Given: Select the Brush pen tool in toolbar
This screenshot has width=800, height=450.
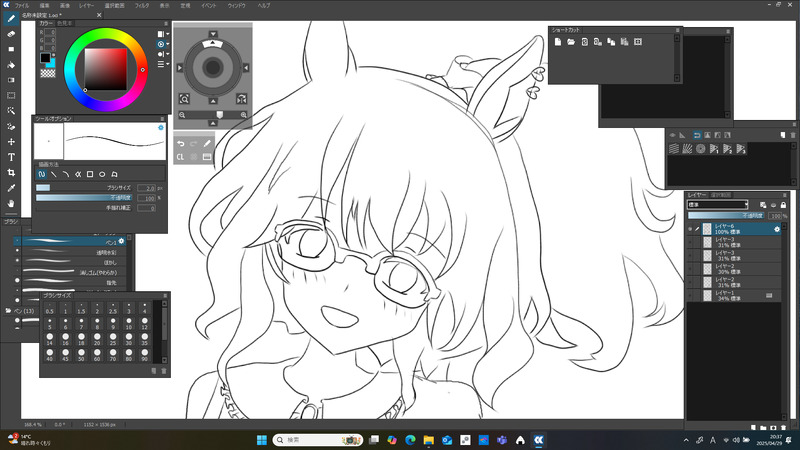Looking at the screenshot, I should (11, 19).
